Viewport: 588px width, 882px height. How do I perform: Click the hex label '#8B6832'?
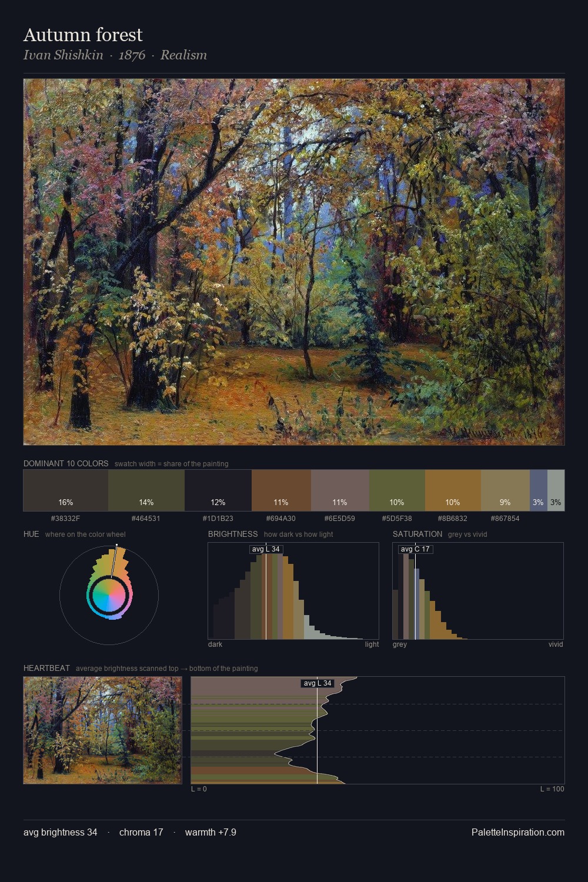pos(453,519)
